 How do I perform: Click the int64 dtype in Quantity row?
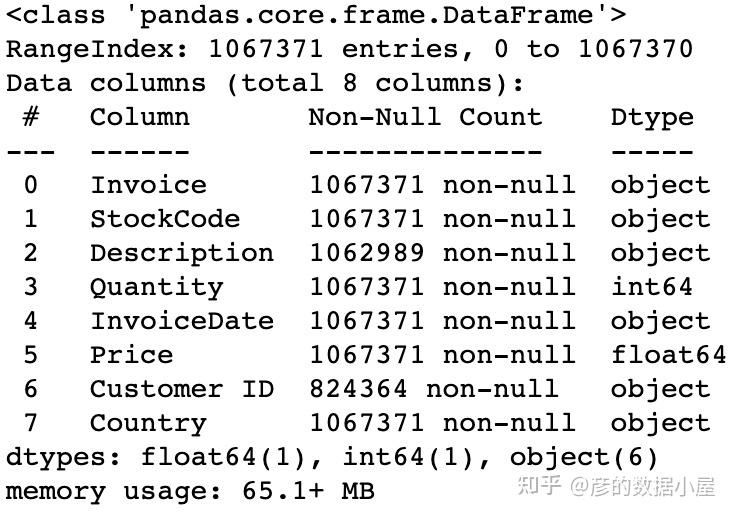[651, 287]
